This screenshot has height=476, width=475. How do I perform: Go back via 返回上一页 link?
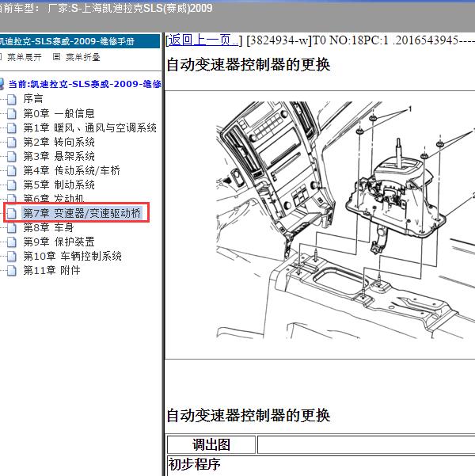tap(203, 40)
